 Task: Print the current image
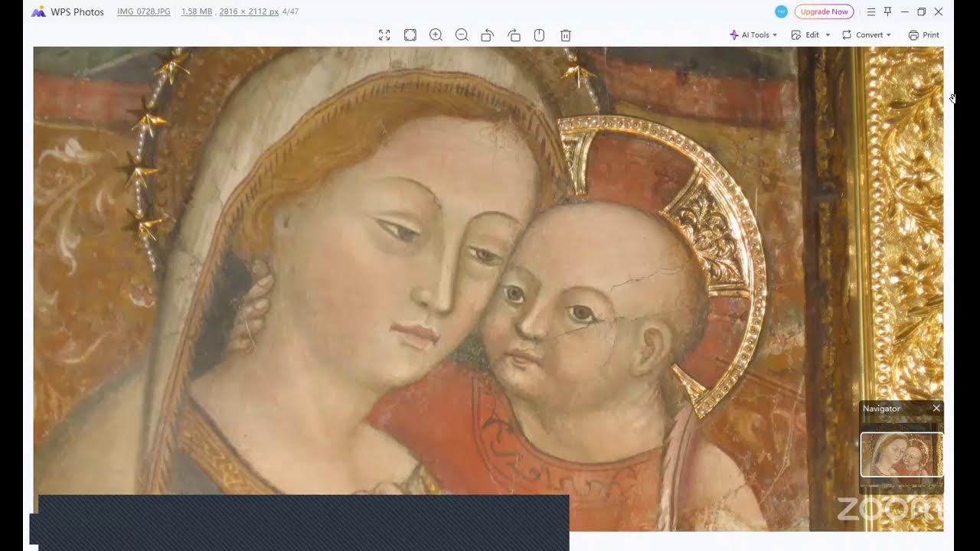tap(924, 35)
